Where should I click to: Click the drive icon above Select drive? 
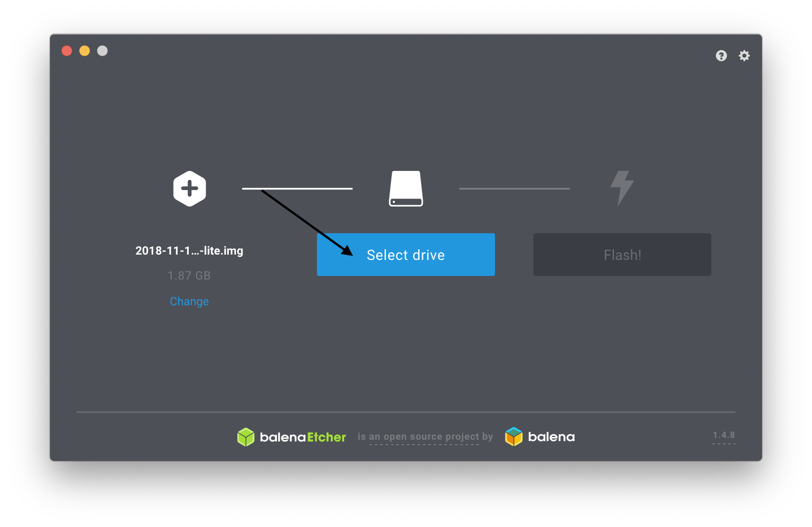pyautogui.click(x=406, y=189)
